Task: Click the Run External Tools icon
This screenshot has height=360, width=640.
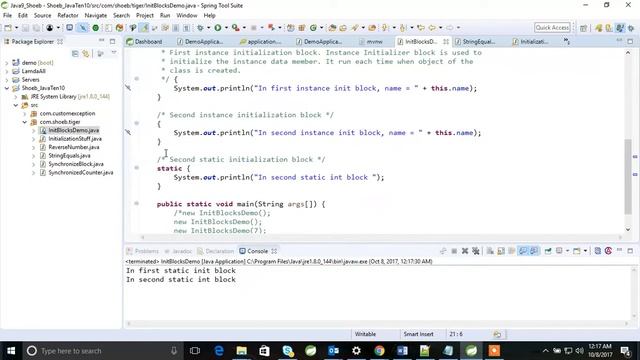Action: pos(236,28)
